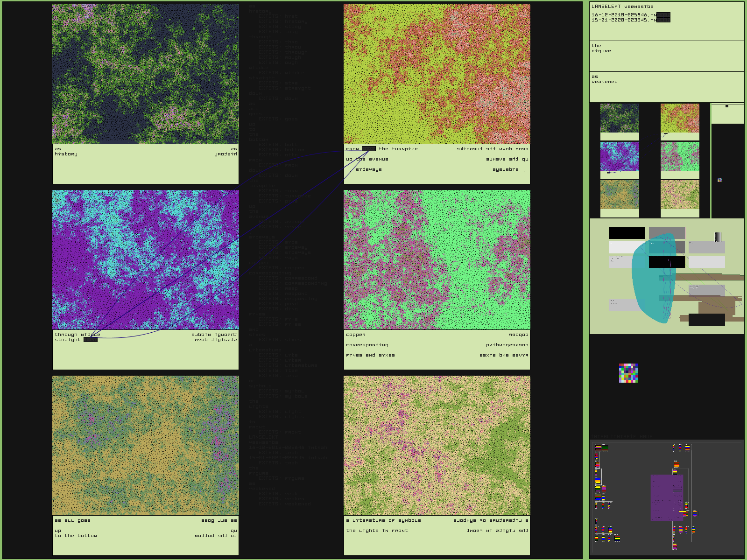Click the green and magenta noise image

coord(437,259)
